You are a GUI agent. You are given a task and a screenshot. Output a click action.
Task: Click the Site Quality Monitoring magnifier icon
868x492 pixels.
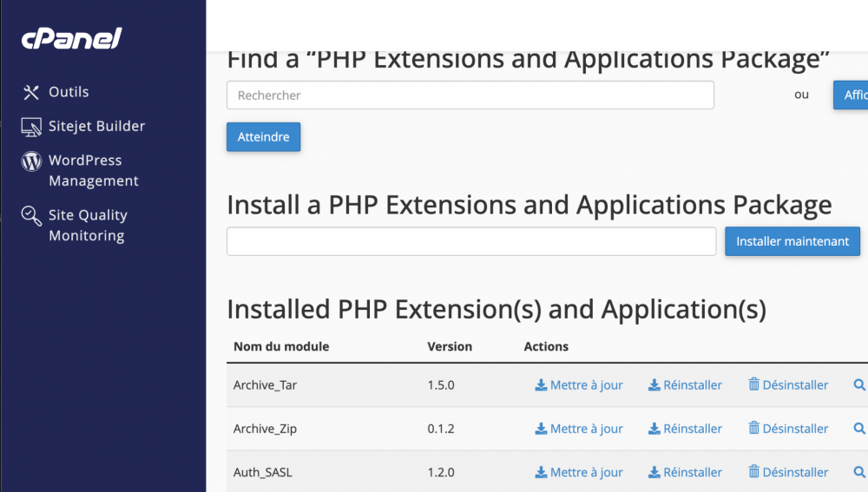click(x=31, y=216)
